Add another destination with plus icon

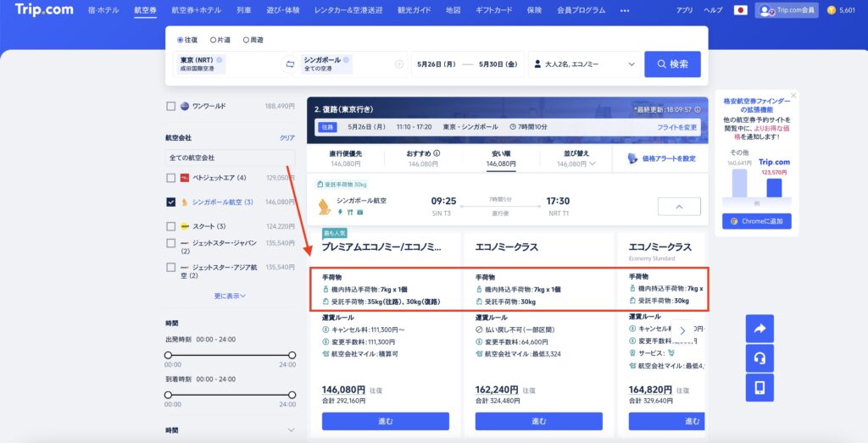click(398, 64)
